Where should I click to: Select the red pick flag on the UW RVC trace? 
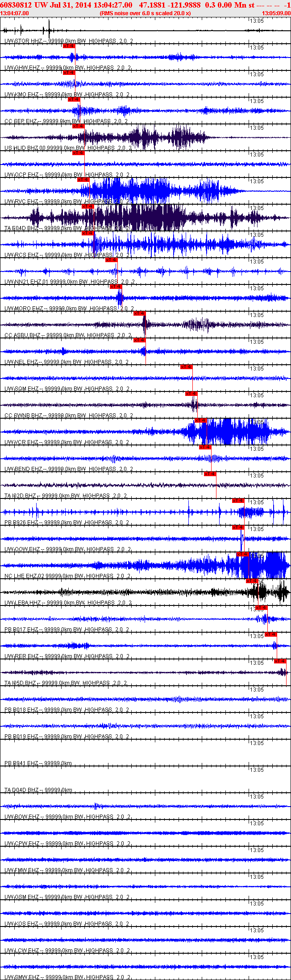[x=83, y=180]
